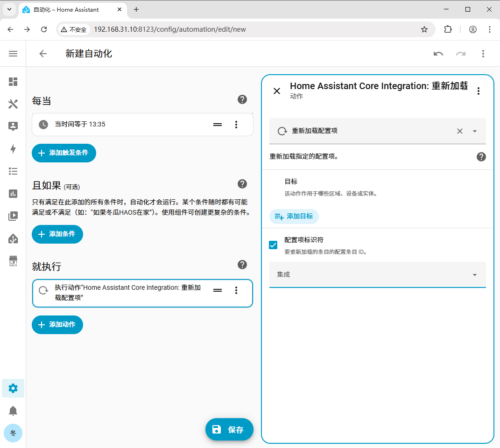Select the 执行动作 Home Assistant Core Integration row

(142, 293)
